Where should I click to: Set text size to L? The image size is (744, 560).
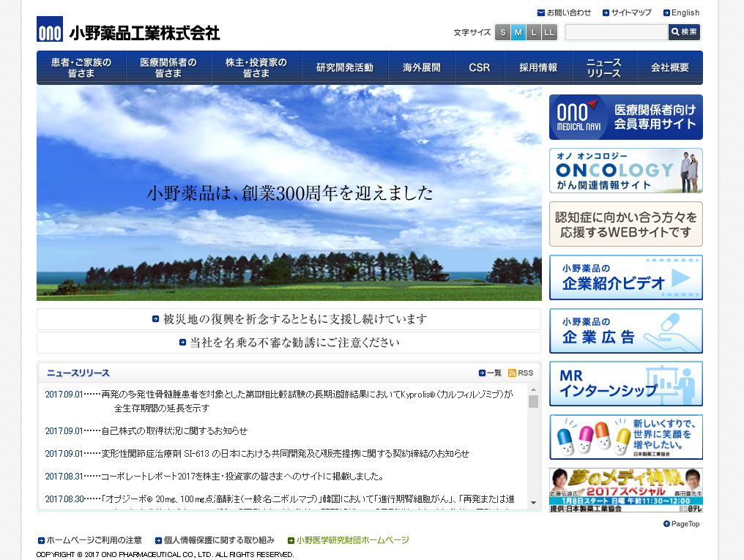coord(534,32)
